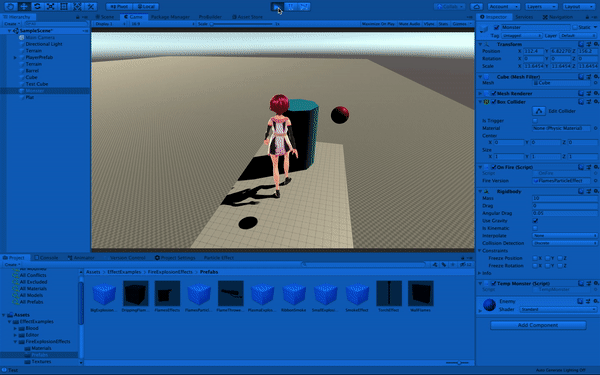Check the Is Kinematic checkbox

(x=535, y=228)
